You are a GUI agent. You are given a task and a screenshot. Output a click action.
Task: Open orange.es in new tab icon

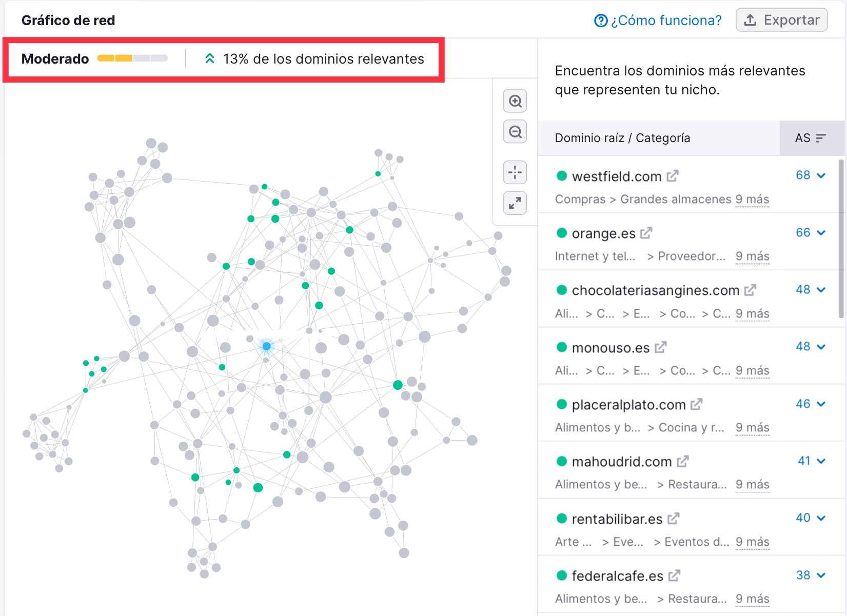[646, 233]
